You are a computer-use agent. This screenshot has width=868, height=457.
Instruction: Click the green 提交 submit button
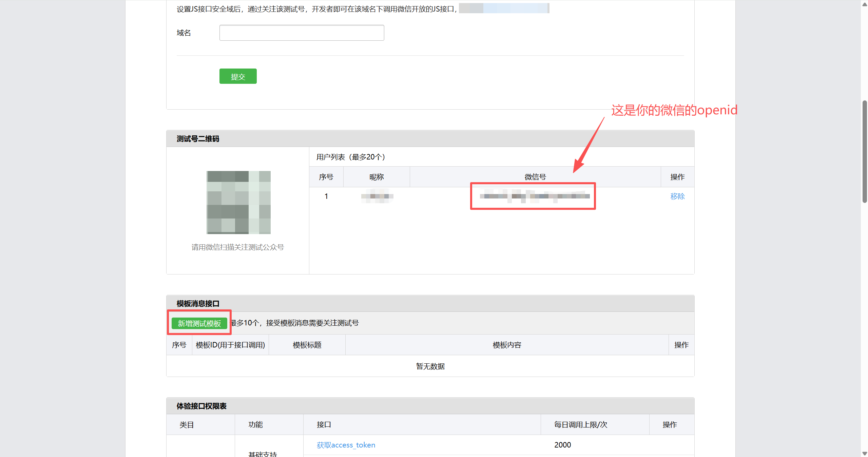coord(238,76)
